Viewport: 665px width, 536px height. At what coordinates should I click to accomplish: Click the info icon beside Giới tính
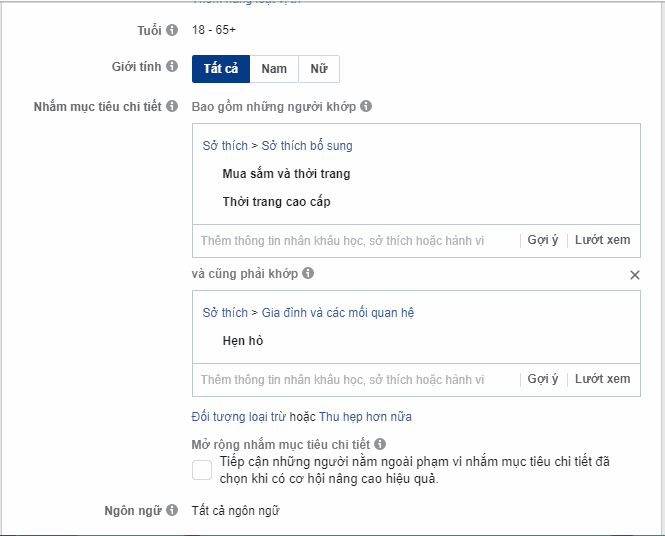pos(172,66)
